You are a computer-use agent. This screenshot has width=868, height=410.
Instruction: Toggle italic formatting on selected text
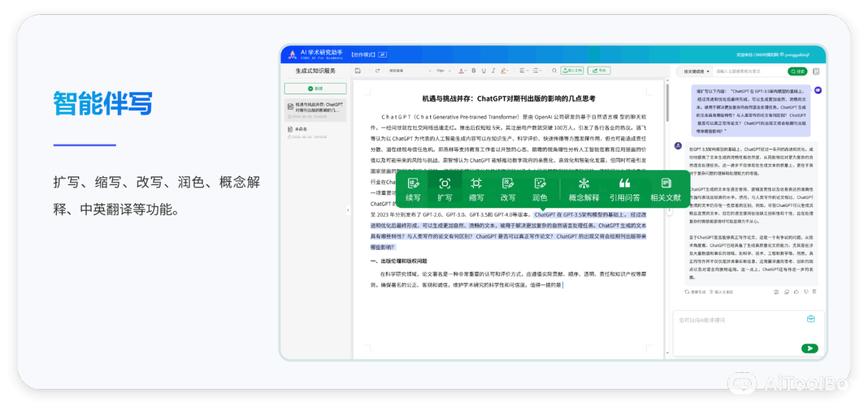[x=493, y=71]
